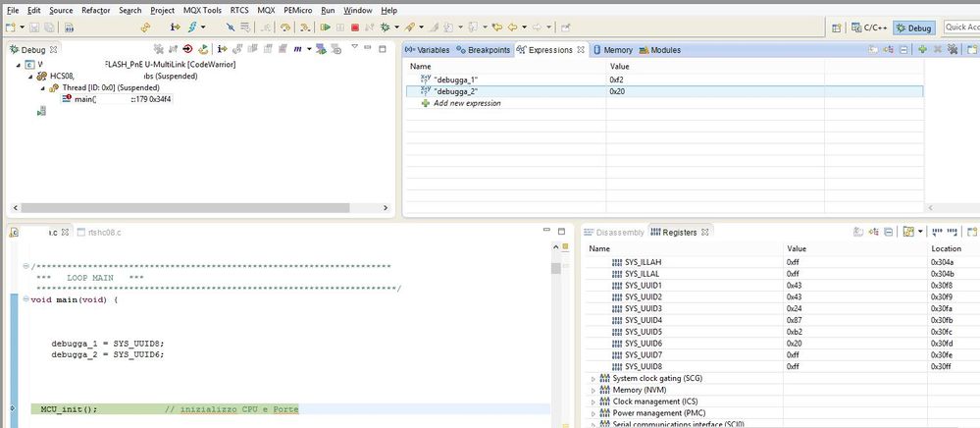Viewport: 980px width, 428px height.
Task: Select the SYS_UUID8 register row
Action: (783, 367)
